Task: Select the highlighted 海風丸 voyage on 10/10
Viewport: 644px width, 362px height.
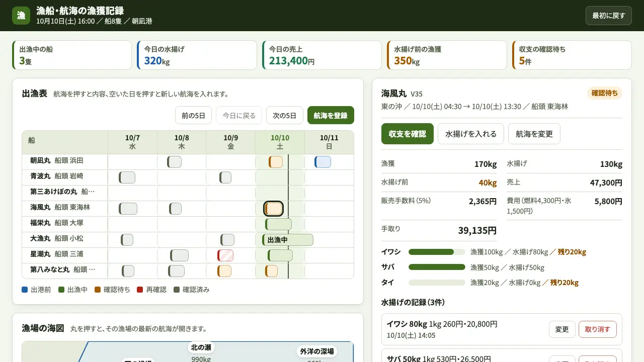Action: point(273,209)
